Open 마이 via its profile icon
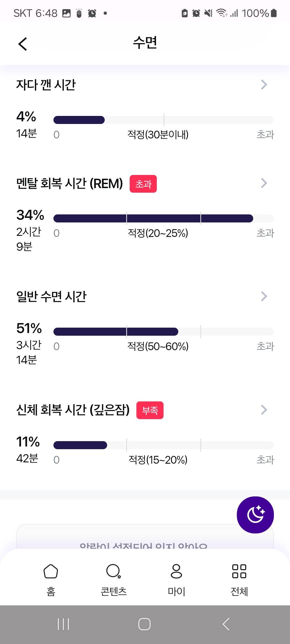The width and height of the screenshot is (290, 644). 176,571
